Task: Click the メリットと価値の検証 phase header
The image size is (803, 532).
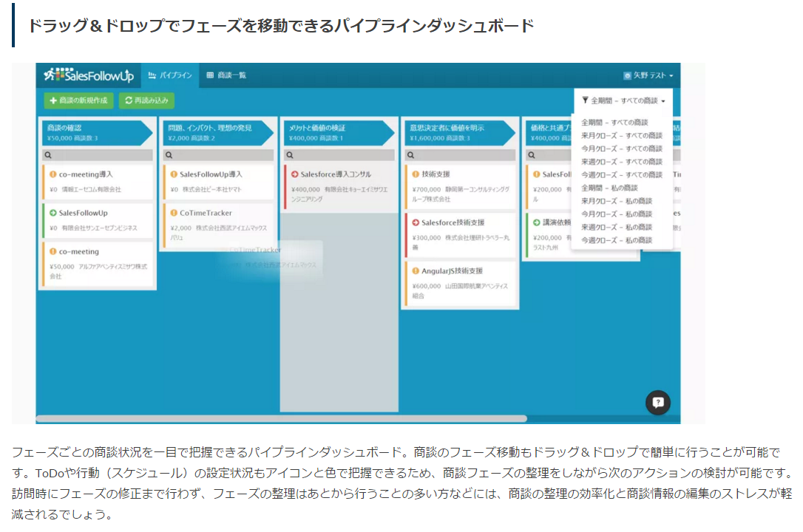Action: pos(339,132)
